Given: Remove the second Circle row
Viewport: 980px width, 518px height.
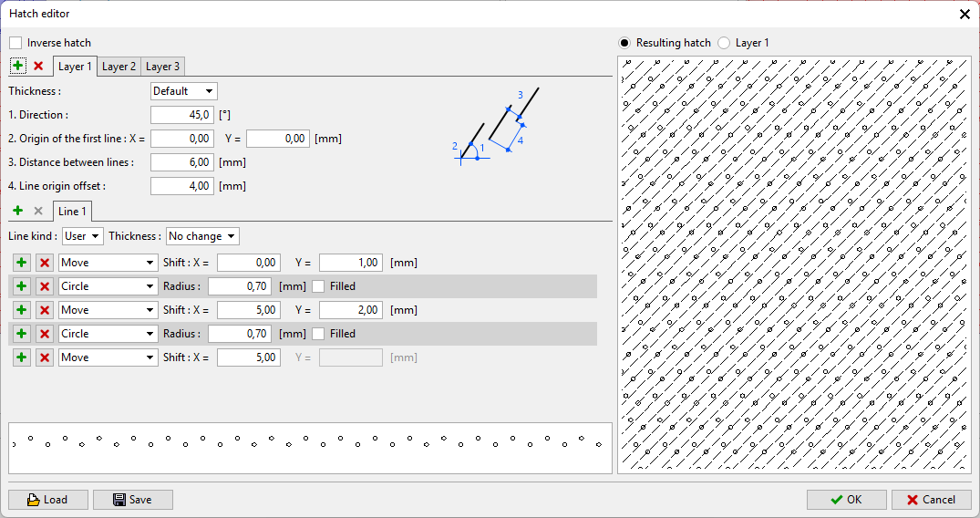Looking at the screenshot, I should coord(44,334).
